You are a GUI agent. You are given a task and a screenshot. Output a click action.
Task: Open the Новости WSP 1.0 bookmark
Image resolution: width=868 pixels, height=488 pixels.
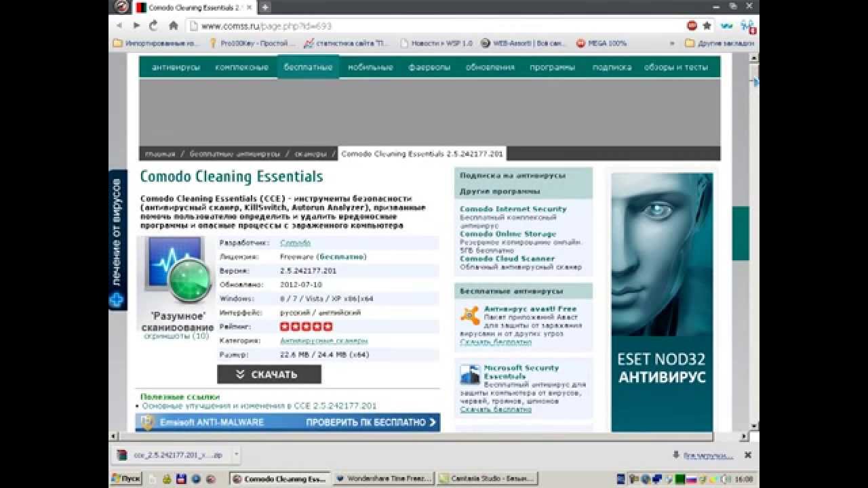coord(437,43)
